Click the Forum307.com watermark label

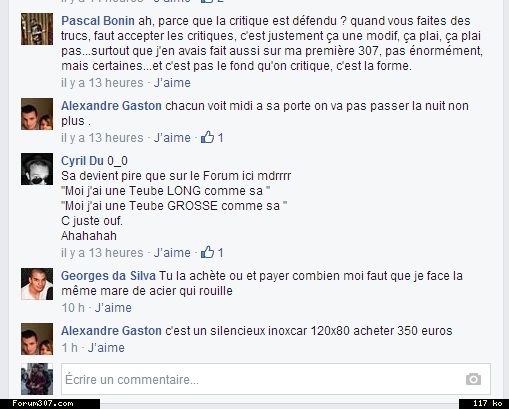43,404
